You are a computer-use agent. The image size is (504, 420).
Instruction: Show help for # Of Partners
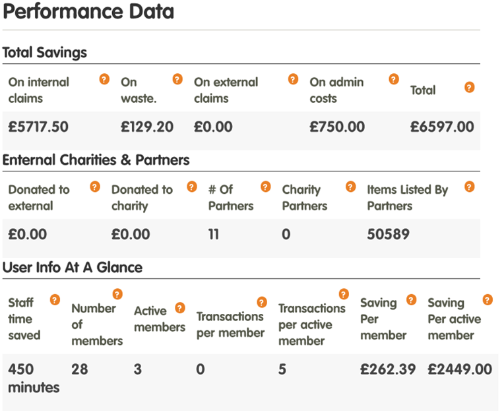[x=265, y=187]
